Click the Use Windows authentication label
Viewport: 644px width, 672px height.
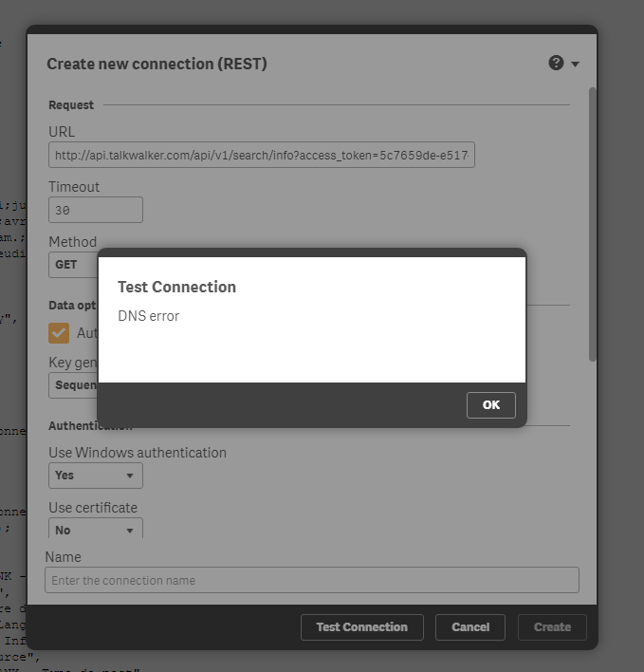click(x=138, y=453)
